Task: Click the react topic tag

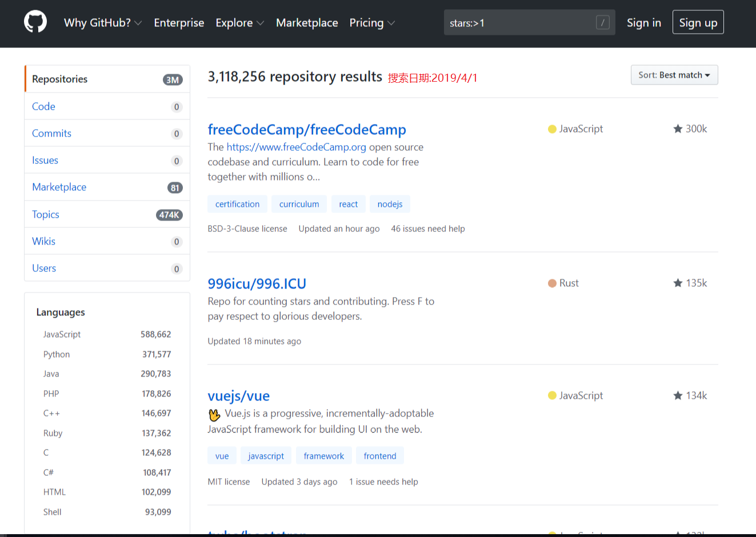Action: [x=348, y=204]
